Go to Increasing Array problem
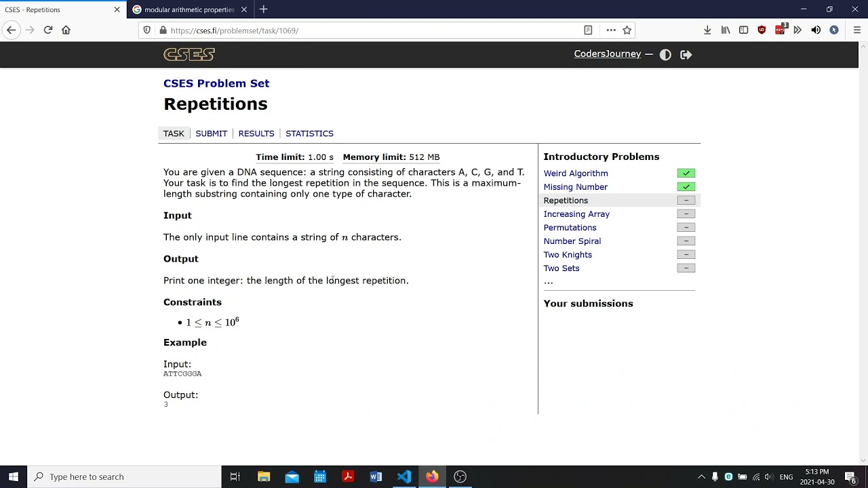 pyautogui.click(x=576, y=214)
